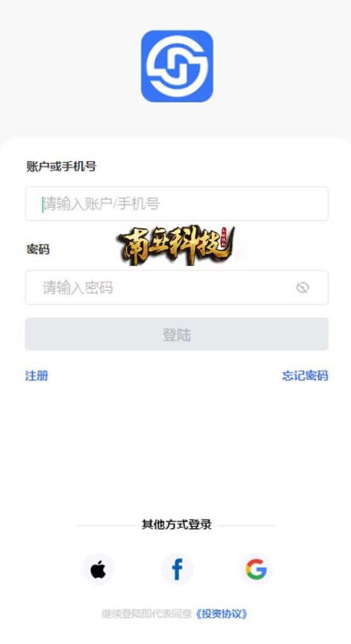Image resolution: width=351 pixels, height=644 pixels.
Task: Click the 其他方式登录 heading text
Action: pos(177,525)
